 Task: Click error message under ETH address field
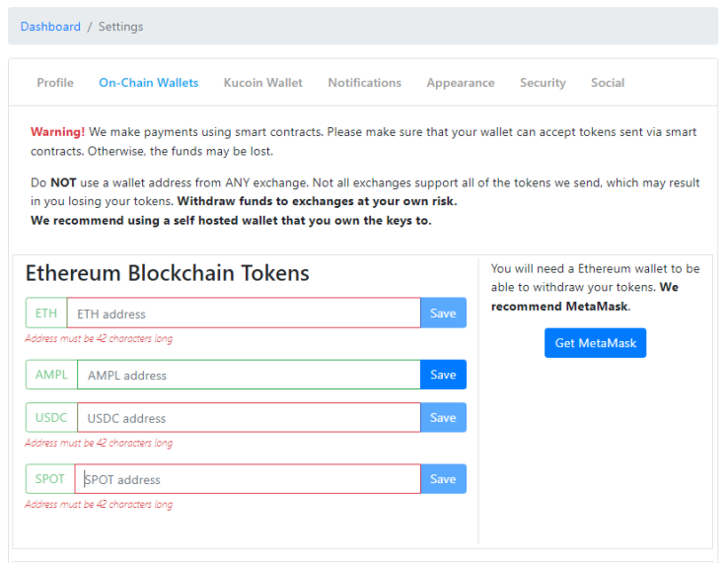coord(99,338)
